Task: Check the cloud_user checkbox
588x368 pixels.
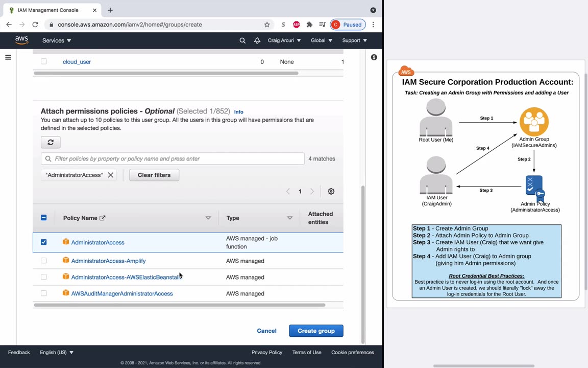Action: click(43, 61)
